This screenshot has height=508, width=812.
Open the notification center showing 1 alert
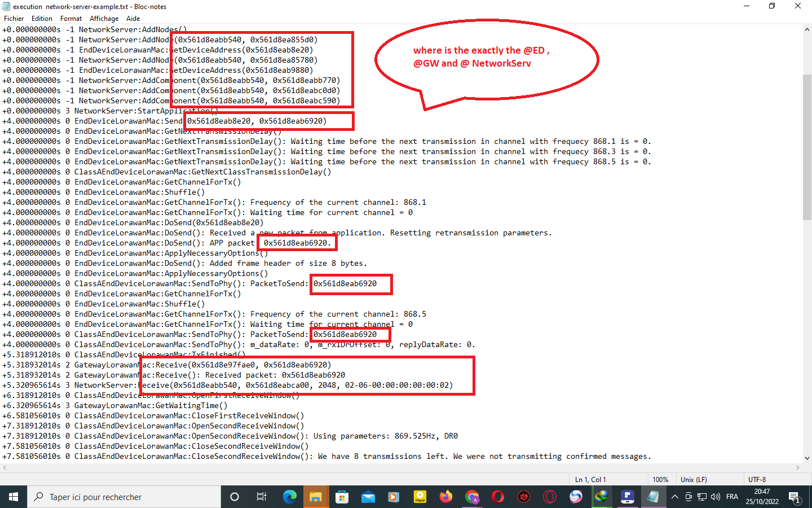795,497
